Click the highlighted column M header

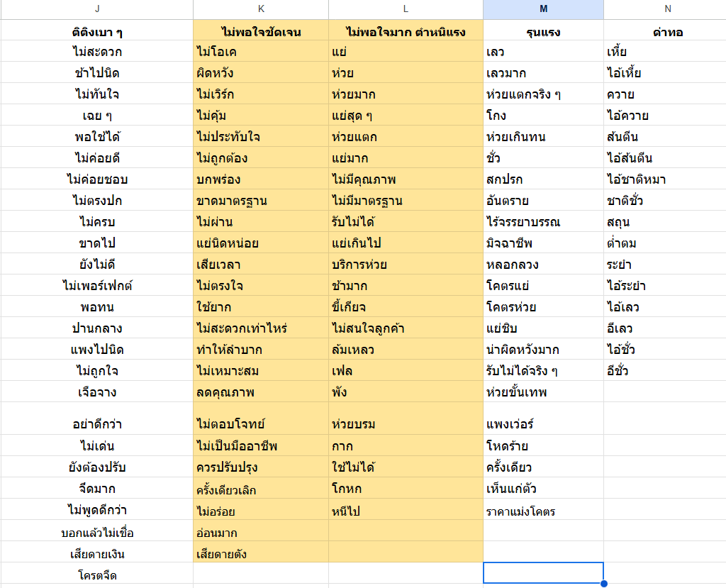[x=543, y=9]
